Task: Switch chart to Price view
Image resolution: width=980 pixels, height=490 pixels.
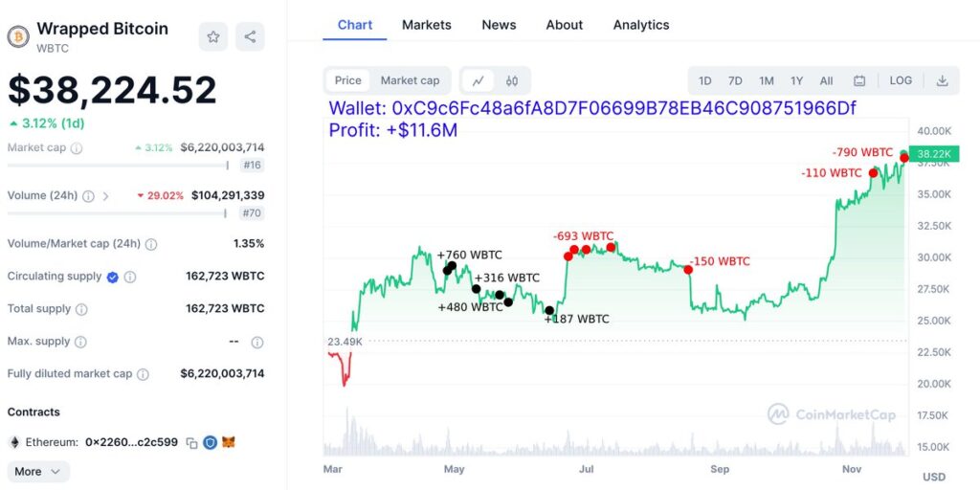Action: pos(348,81)
